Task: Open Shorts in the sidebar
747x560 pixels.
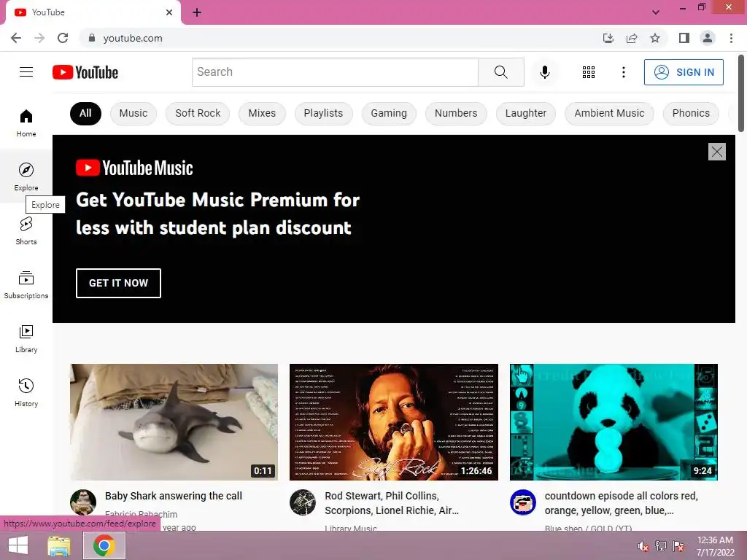Action: [x=26, y=231]
